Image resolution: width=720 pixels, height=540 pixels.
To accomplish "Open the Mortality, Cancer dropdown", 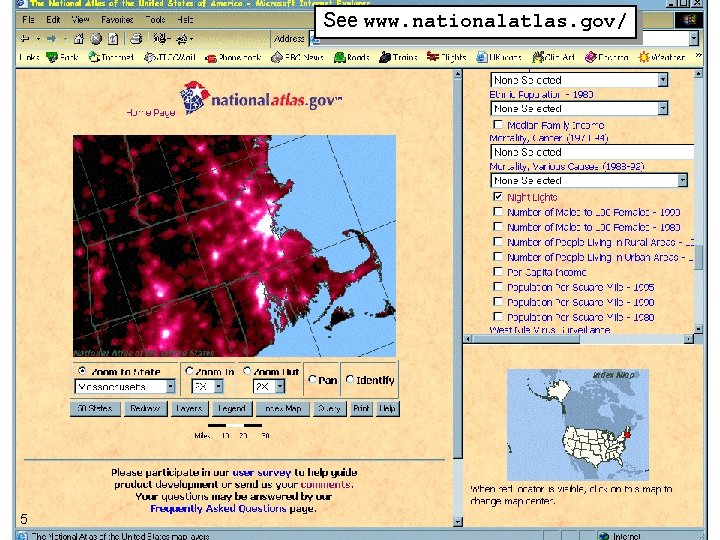I will 592,152.
